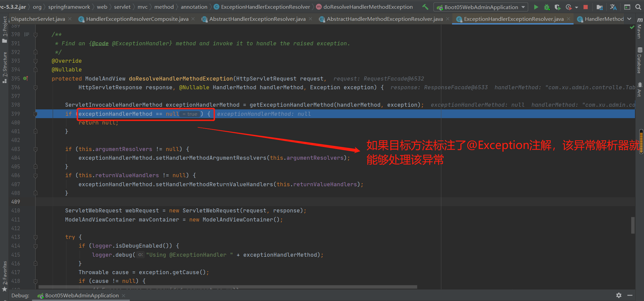
Task: Click logger.debug call on line 415
Action: [112, 255]
